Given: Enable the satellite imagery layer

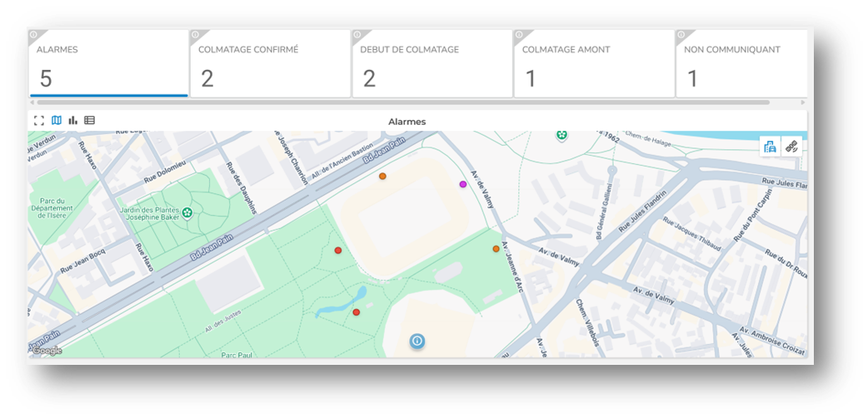Looking at the screenshot, I should 791,147.
